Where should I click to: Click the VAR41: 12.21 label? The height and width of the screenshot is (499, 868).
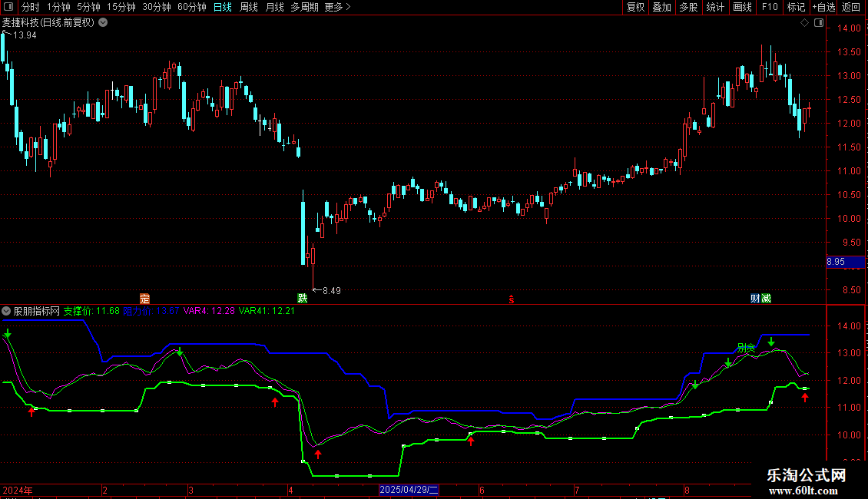[267, 311]
